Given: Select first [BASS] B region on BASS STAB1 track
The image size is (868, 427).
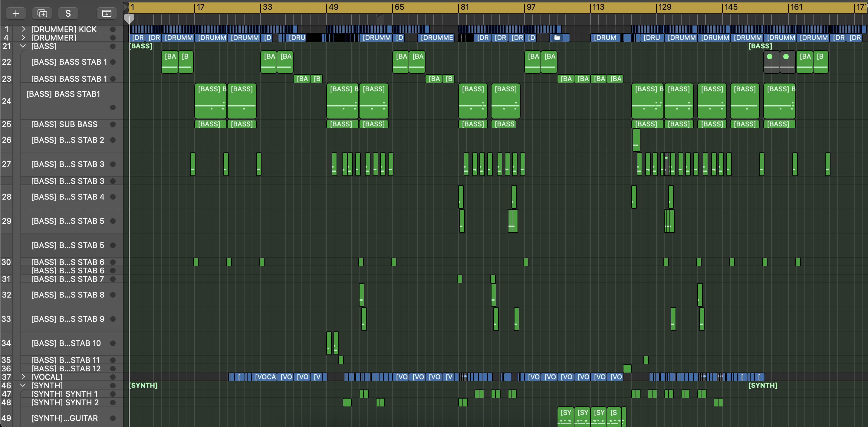Looking at the screenshot, I should pos(211,101).
